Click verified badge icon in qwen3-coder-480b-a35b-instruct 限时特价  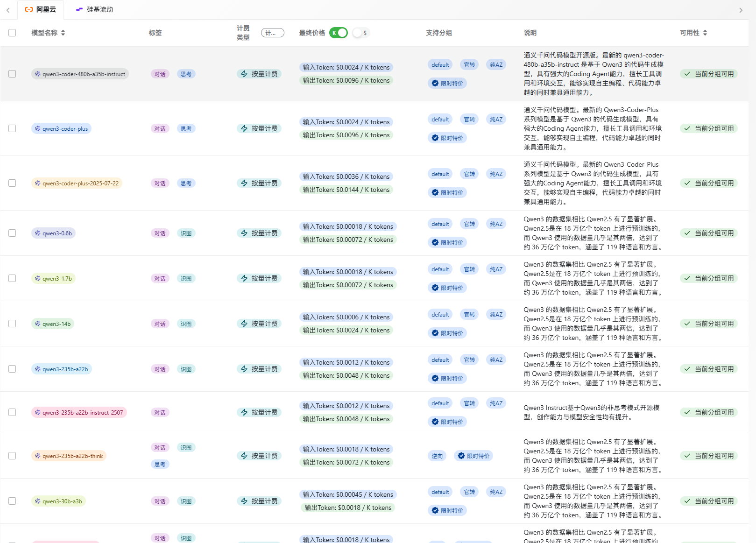tap(435, 83)
